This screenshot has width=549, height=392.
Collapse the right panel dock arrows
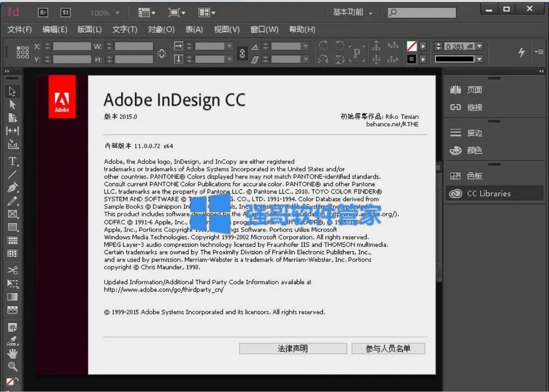pyautogui.click(x=541, y=71)
